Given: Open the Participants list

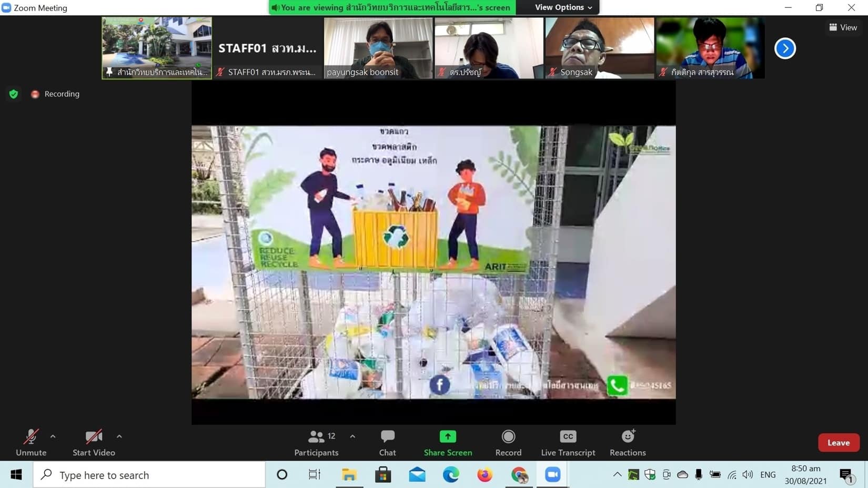Looking at the screenshot, I should tap(316, 442).
